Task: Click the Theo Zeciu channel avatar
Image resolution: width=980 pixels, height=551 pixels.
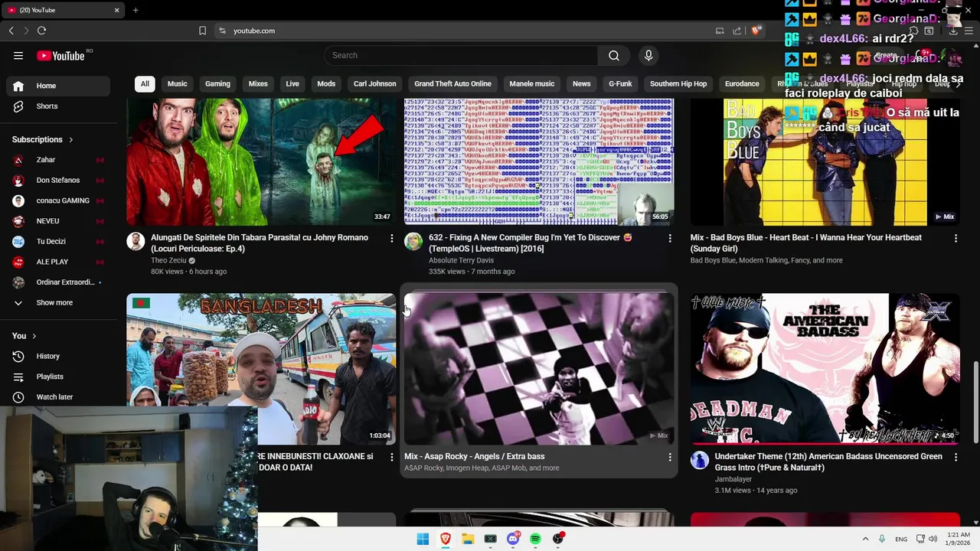Action: pos(136,242)
